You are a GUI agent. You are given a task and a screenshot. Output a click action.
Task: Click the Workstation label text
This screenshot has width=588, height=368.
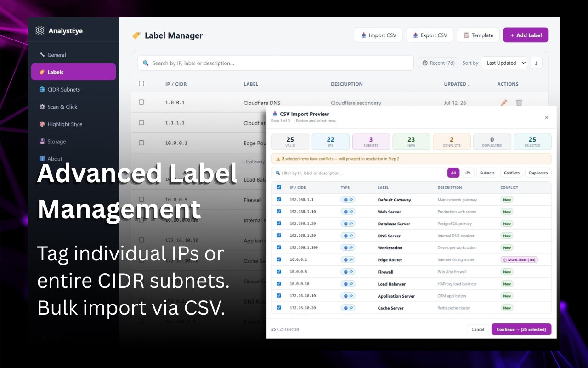(390, 248)
